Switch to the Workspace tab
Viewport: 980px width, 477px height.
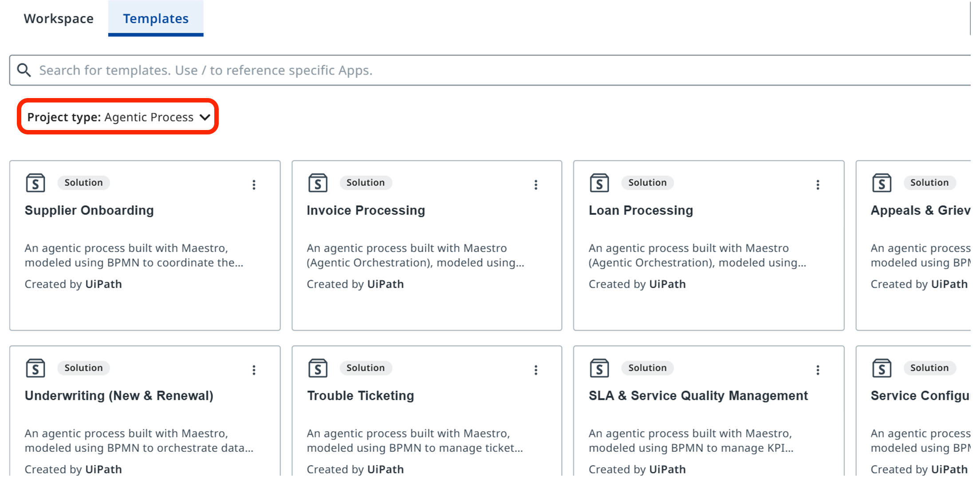click(59, 19)
